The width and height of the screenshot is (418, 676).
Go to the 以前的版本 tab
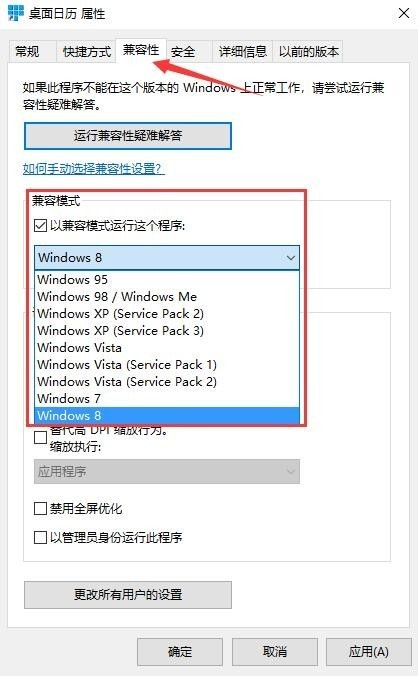pos(308,51)
